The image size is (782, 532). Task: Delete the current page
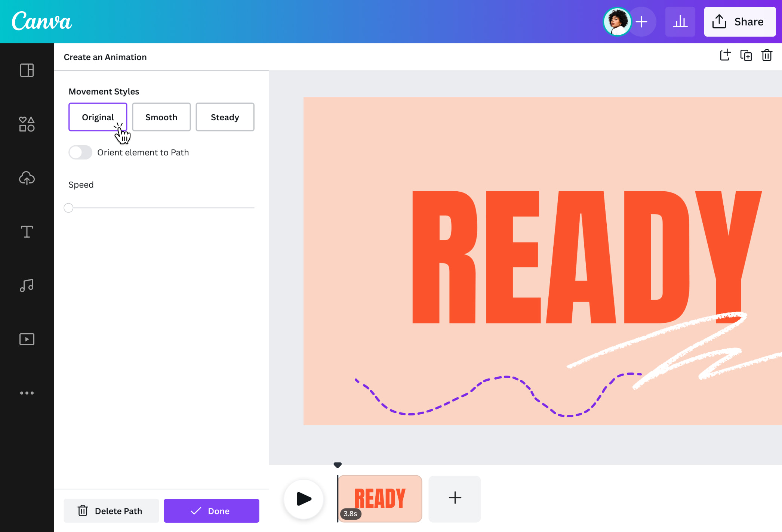coord(766,55)
